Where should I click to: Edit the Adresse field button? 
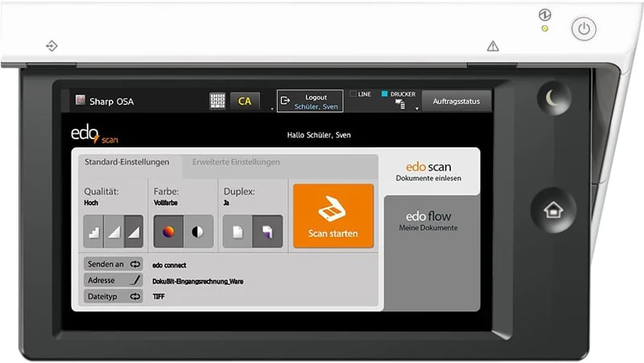pyautogui.click(x=114, y=280)
